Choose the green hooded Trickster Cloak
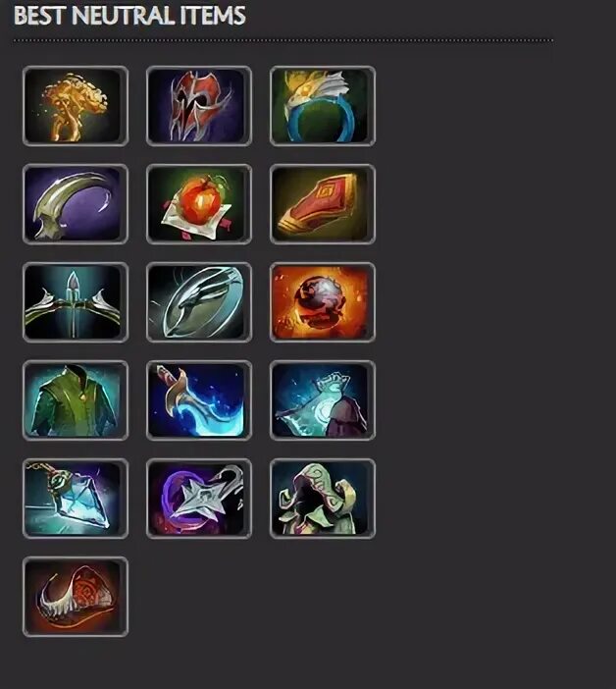This screenshot has width=616, height=689. [x=323, y=499]
